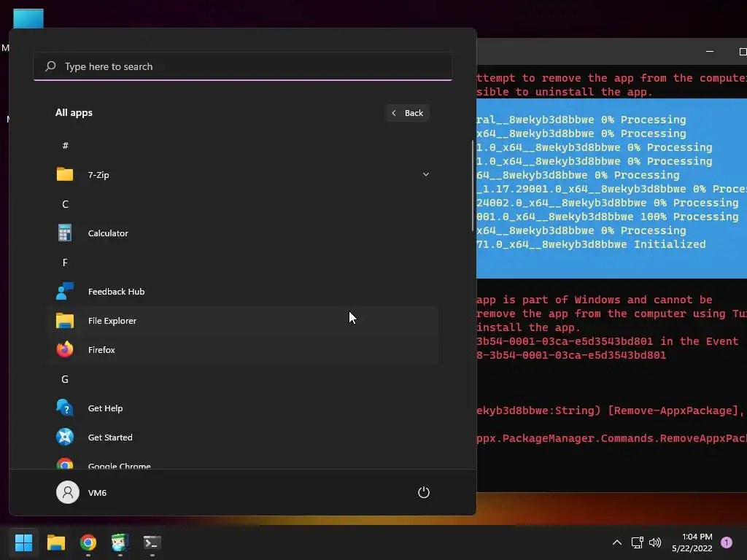Expand the 7-Zip folder chevron

[425, 174]
